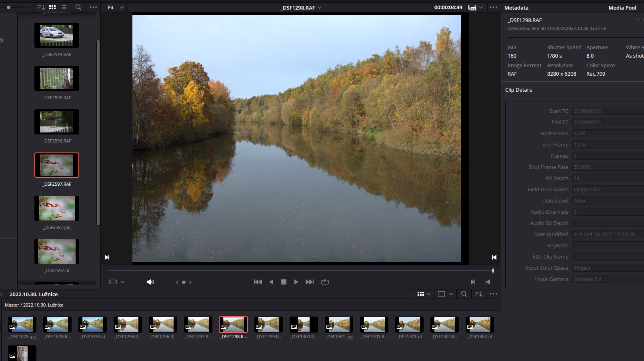Image resolution: width=644 pixels, height=361 pixels.
Task: Toggle loop playback
Action: click(x=325, y=282)
